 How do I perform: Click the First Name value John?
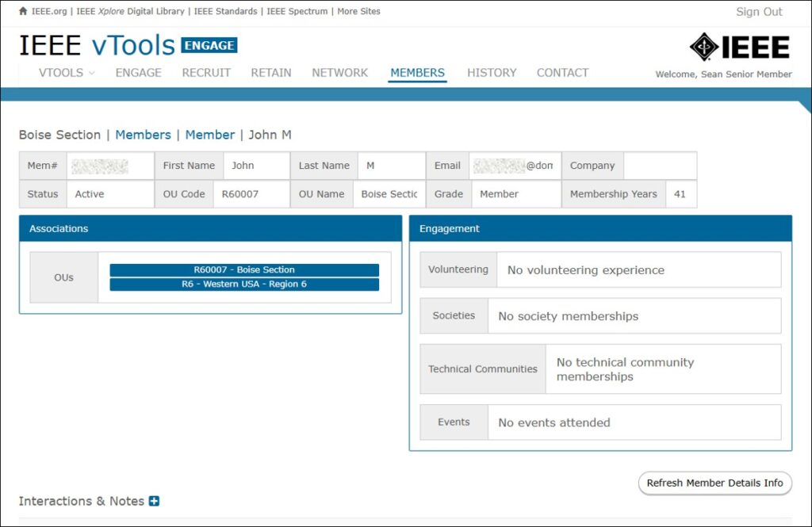coord(243,166)
